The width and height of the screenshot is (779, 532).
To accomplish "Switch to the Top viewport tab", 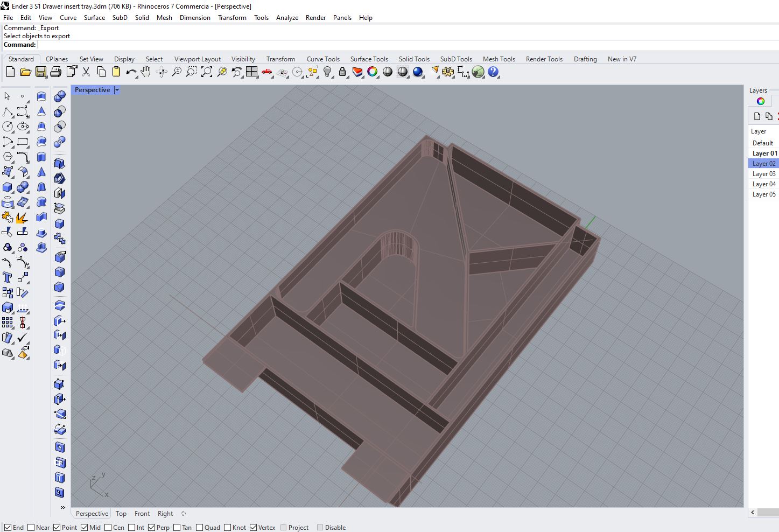I will click(x=121, y=514).
